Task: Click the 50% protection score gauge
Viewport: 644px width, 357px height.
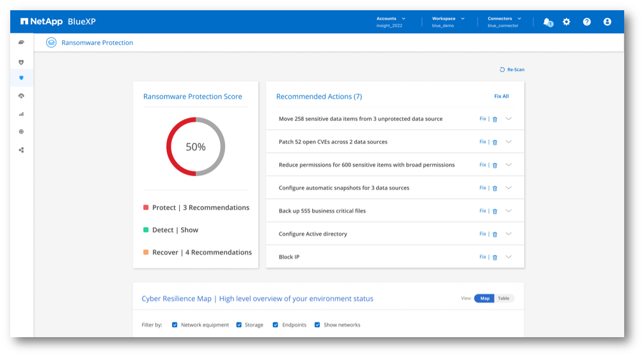Action: click(x=196, y=147)
